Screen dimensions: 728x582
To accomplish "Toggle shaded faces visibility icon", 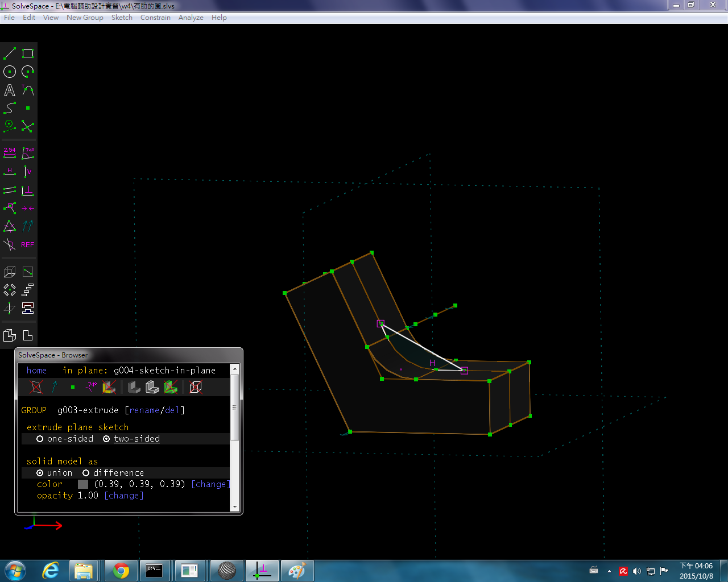I will [109, 387].
